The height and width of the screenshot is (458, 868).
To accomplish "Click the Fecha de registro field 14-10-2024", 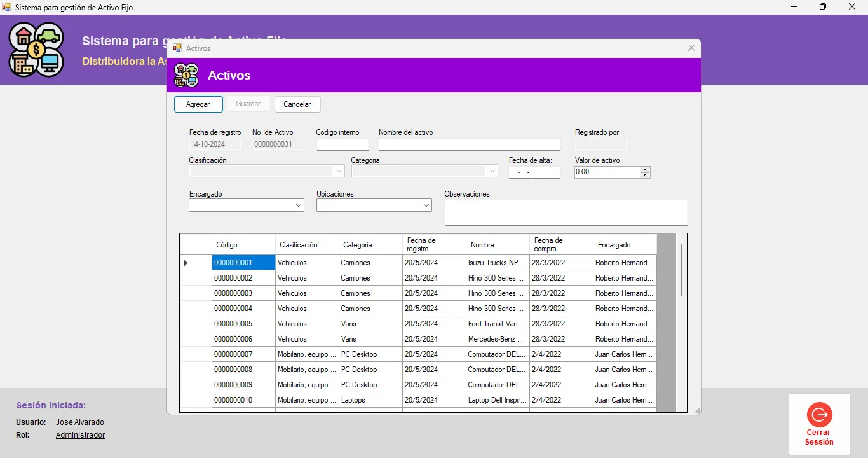I will 215,144.
